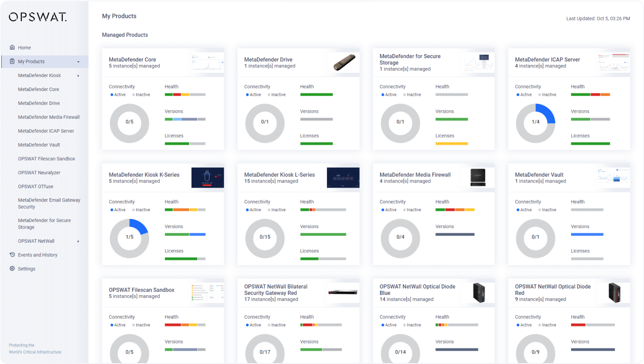This screenshot has width=644, height=364.
Task: Open MetaDefender ICAP Server in sidebar
Action: (x=46, y=131)
